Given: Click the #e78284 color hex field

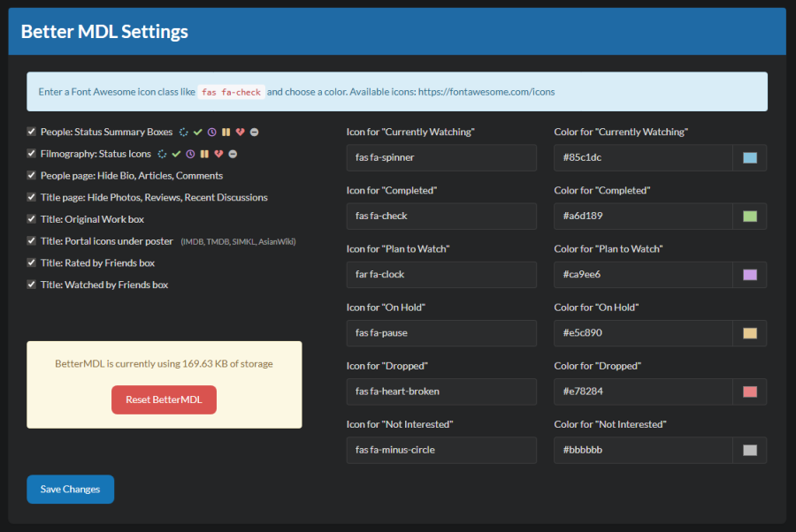Looking at the screenshot, I should pos(643,391).
